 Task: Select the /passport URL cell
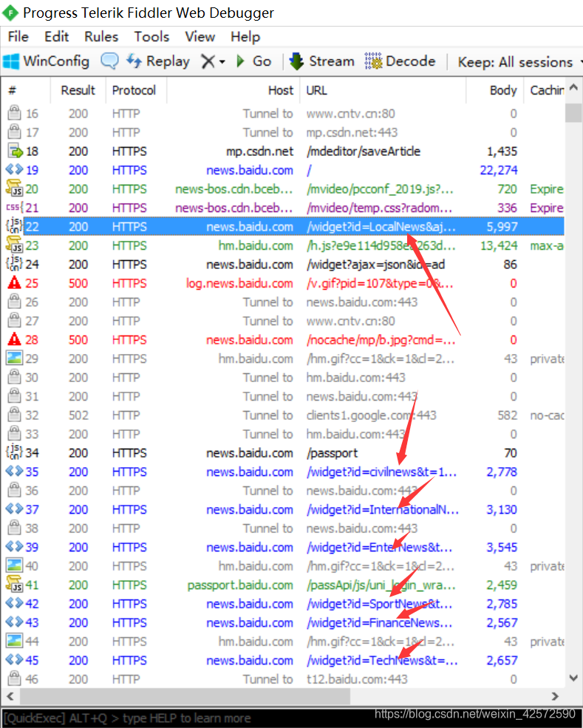pyautogui.click(x=332, y=453)
